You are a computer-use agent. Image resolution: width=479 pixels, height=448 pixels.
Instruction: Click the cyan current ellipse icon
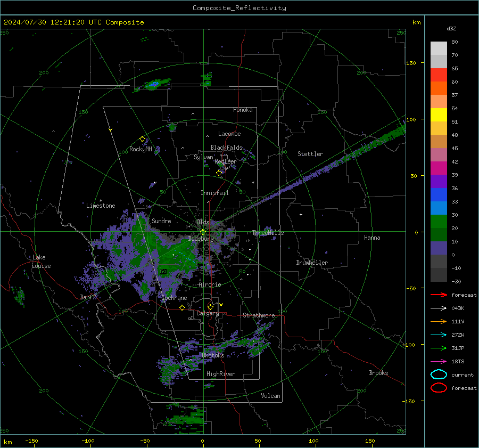(439, 374)
